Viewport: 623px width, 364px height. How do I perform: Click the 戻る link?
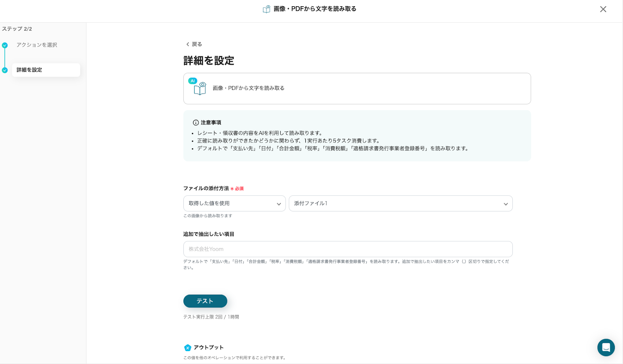[197, 44]
